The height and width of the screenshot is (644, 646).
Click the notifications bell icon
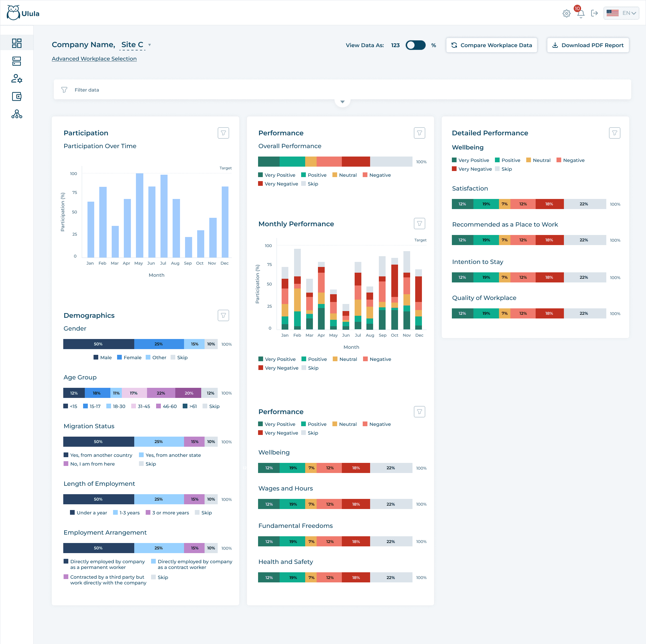581,13
